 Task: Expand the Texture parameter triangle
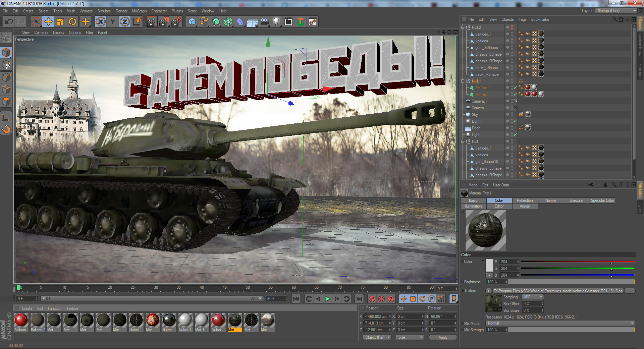pyautogui.click(x=462, y=291)
